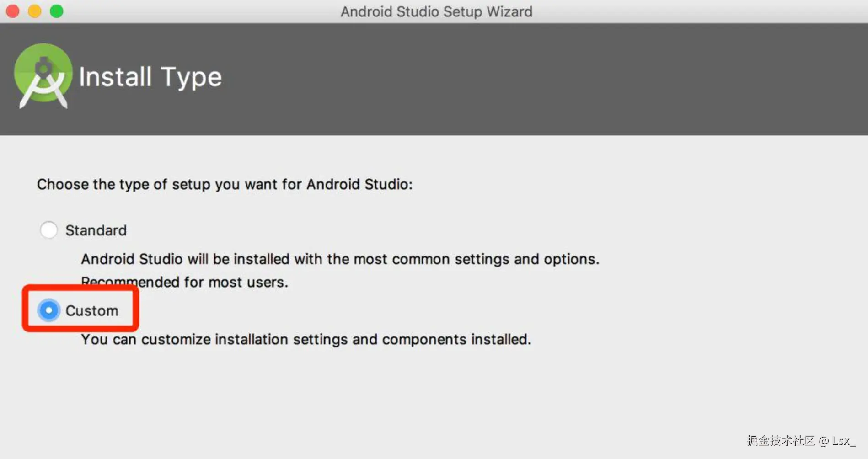Minimize the window using yellow button
Image resolution: width=868 pixels, height=459 pixels.
35,11
